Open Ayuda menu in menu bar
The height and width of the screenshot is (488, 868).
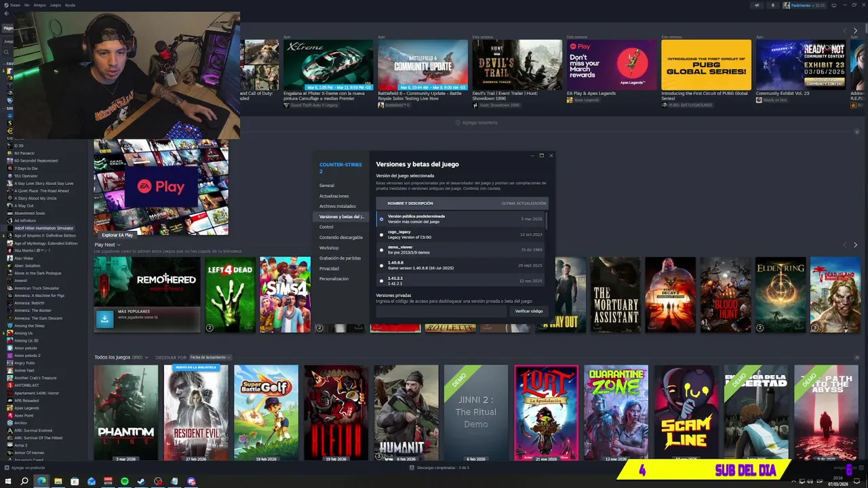tap(70, 5)
